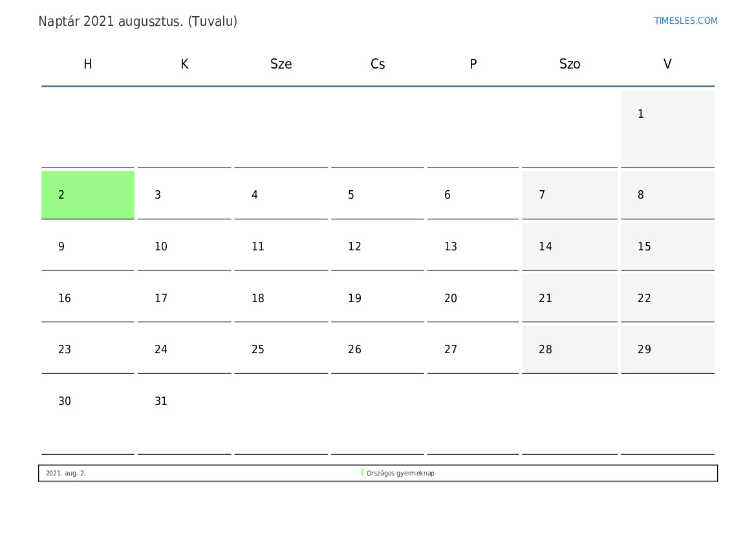Click the green holiday legend marker
756x535 pixels.
[362, 473]
